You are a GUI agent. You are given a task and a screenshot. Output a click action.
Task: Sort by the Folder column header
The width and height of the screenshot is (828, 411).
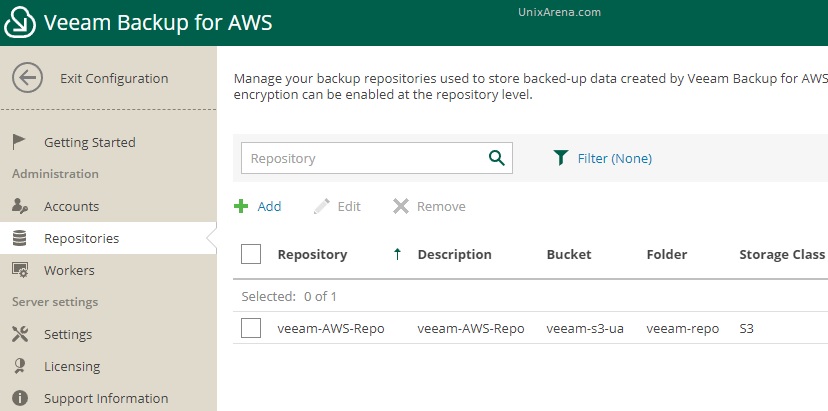click(x=666, y=255)
